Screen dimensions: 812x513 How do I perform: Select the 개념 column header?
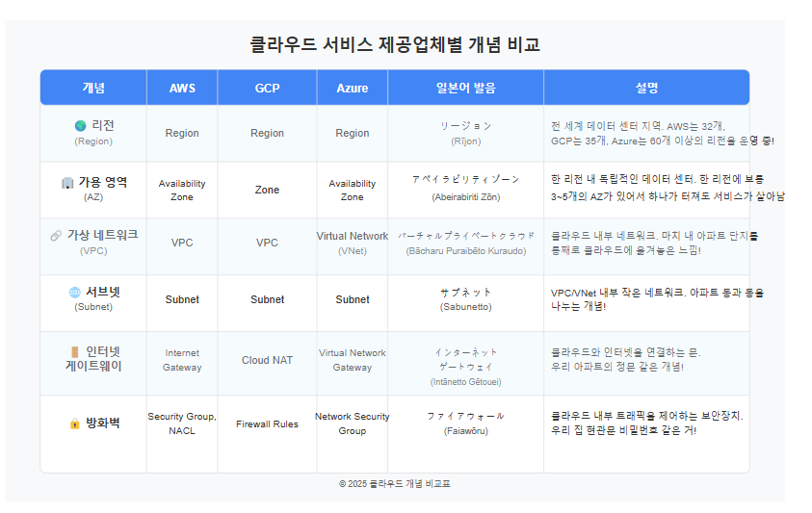[93, 88]
